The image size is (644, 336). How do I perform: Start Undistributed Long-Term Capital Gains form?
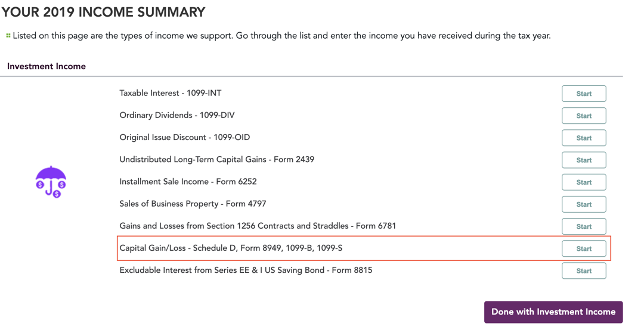click(x=584, y=160)
